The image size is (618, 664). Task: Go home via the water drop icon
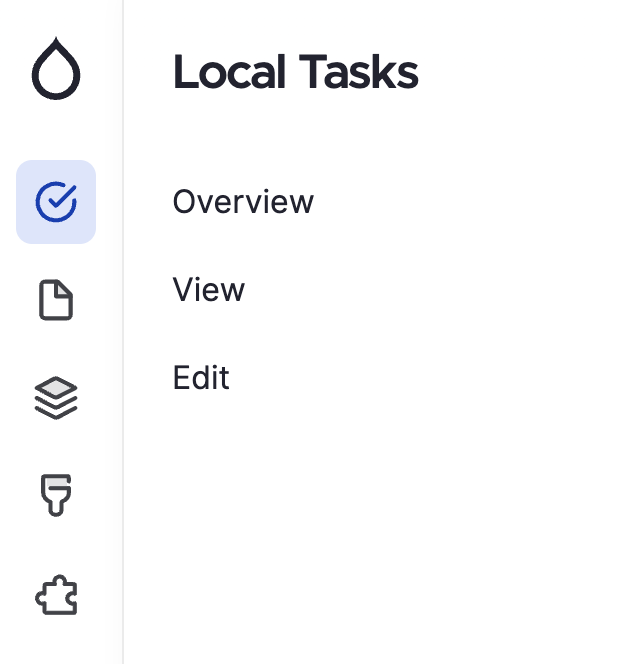[x=56, y=69]
